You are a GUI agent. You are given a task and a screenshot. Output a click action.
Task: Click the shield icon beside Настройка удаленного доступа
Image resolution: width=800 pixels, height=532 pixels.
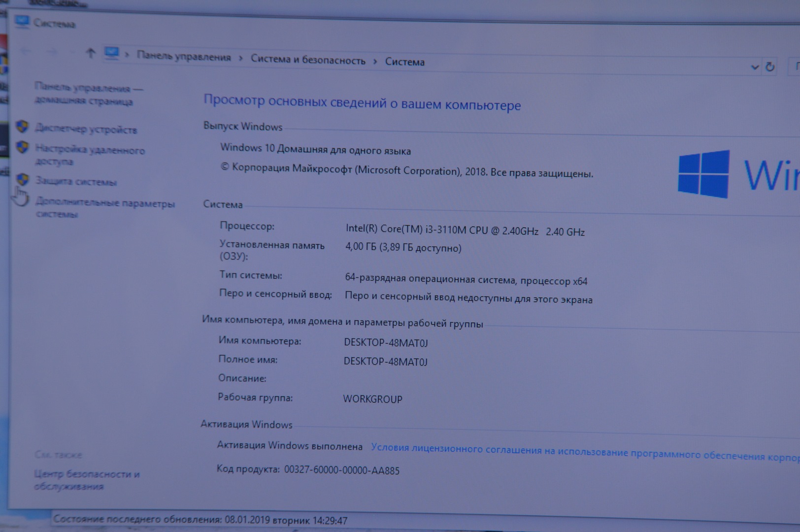pos(22,147)
